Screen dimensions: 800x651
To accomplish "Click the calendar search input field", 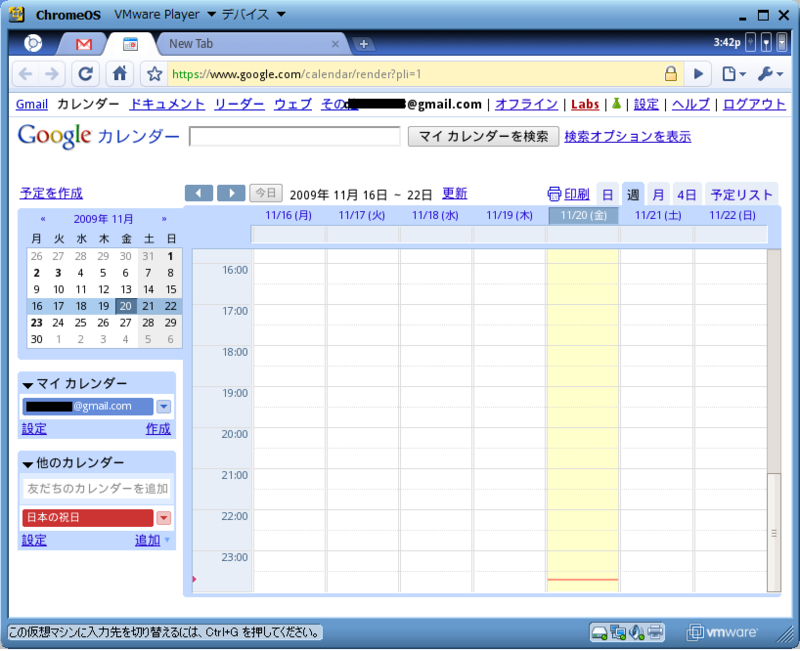I will point(294,136).
